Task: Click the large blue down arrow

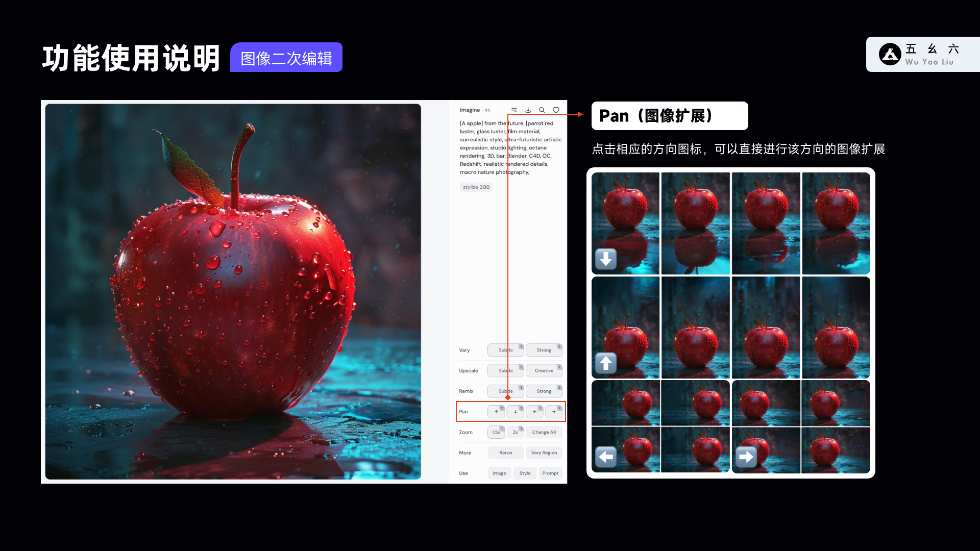Action: [606, 259]
